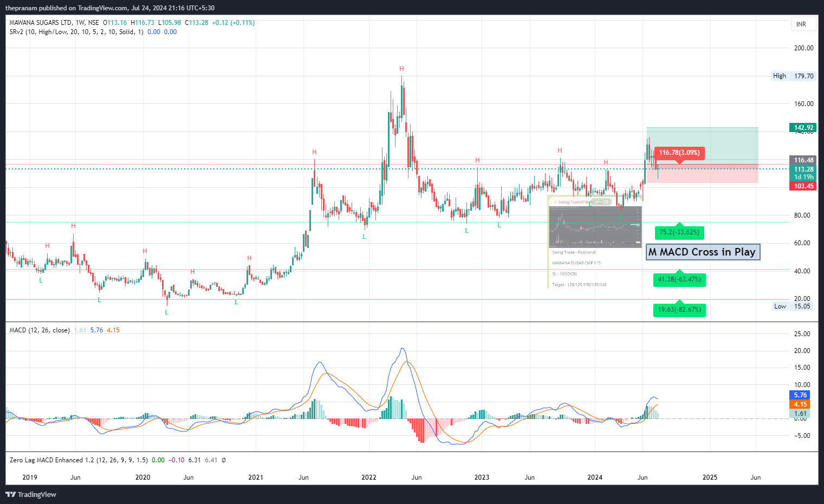Click the green 19.63(-82.67%) label
Screen dimensions: 824x504
pos(679,310)
